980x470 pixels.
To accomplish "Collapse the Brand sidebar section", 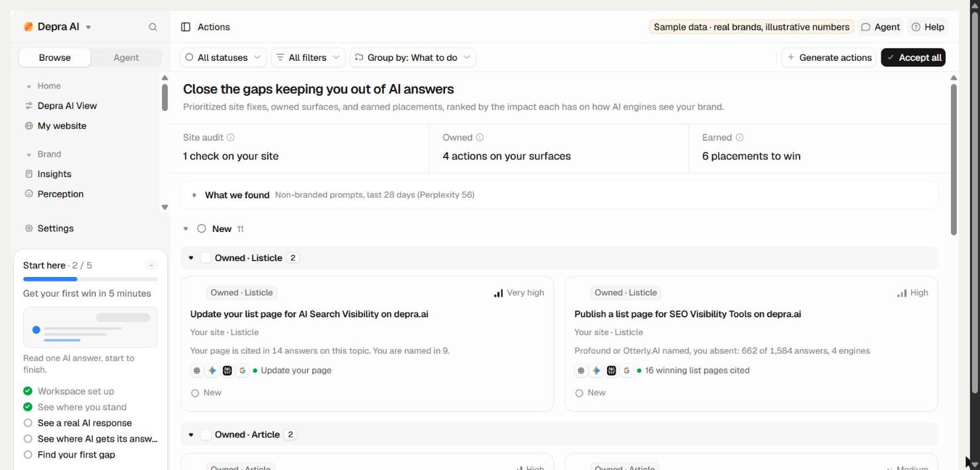I will pos(28,155).
